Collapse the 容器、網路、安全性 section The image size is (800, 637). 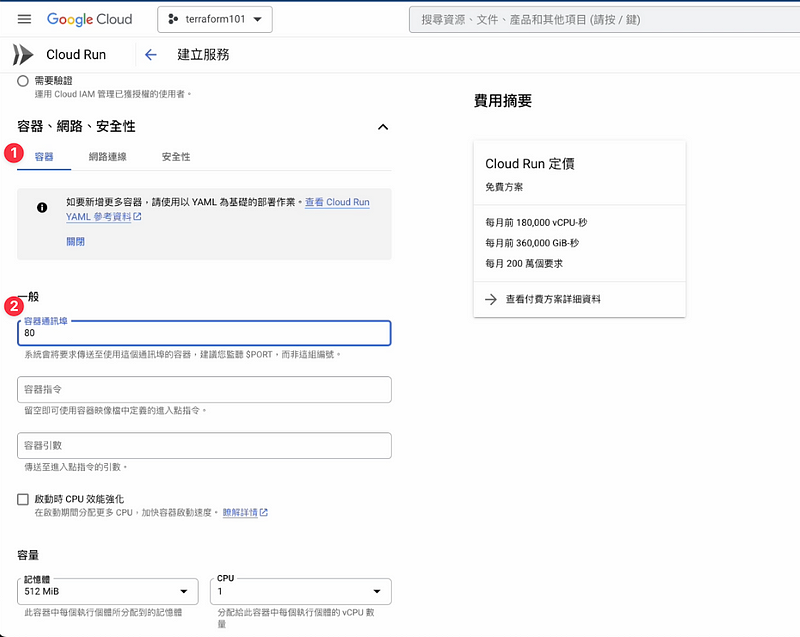(383, 126)
